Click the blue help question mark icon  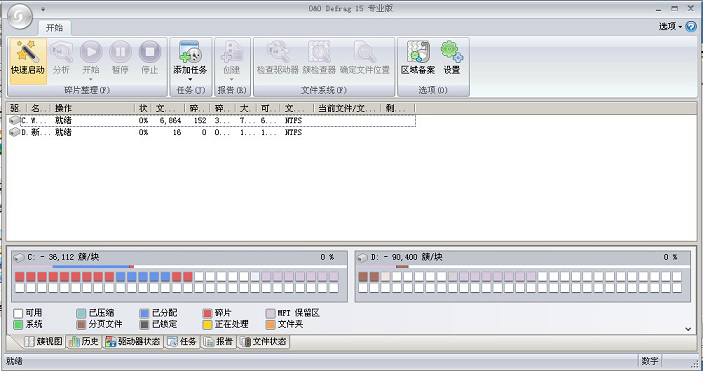coord(691,26)
